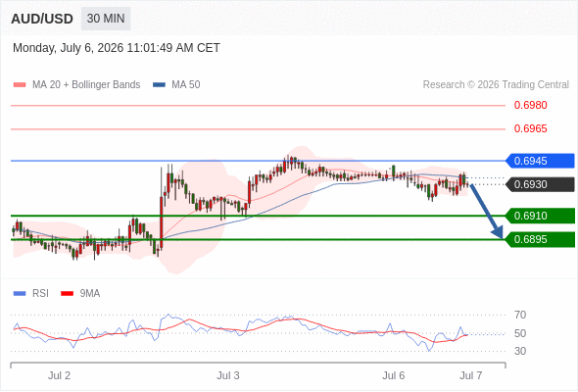The width and height of the screenshot is (578, 392).
Task: Click the MA 50 blue legend swatch
Action: coord(159,85)
